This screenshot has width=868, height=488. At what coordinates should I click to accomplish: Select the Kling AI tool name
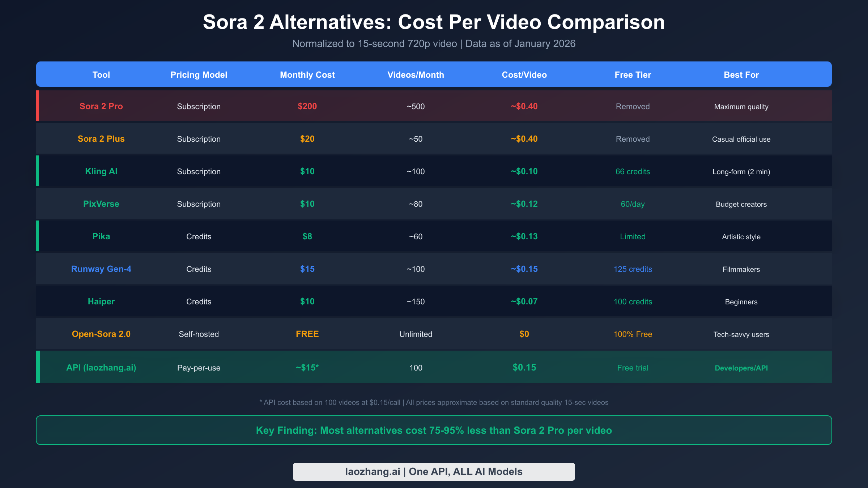[x=101, y=171]
